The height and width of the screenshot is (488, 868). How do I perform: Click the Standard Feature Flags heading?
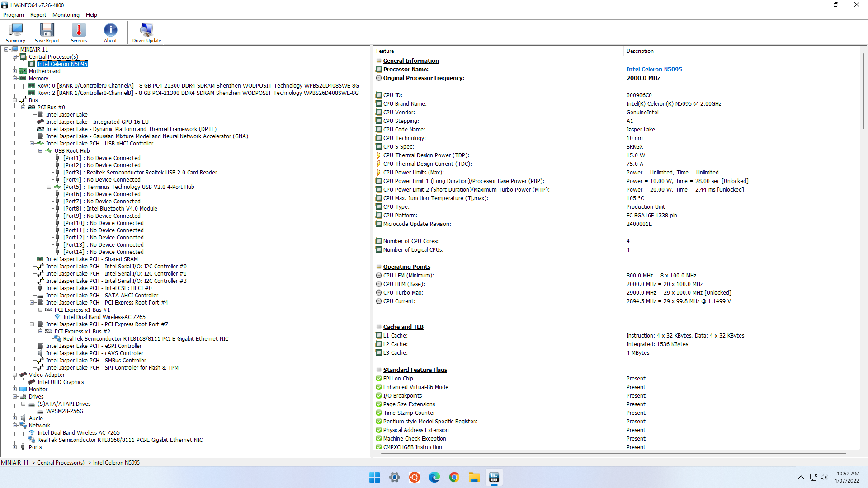coord(415,370)
